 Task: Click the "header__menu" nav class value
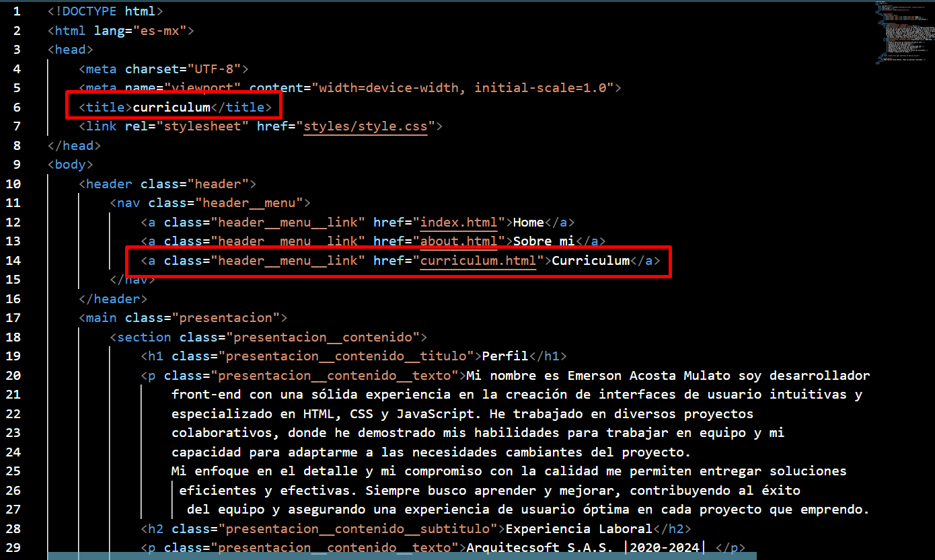[x=249, y=202]
